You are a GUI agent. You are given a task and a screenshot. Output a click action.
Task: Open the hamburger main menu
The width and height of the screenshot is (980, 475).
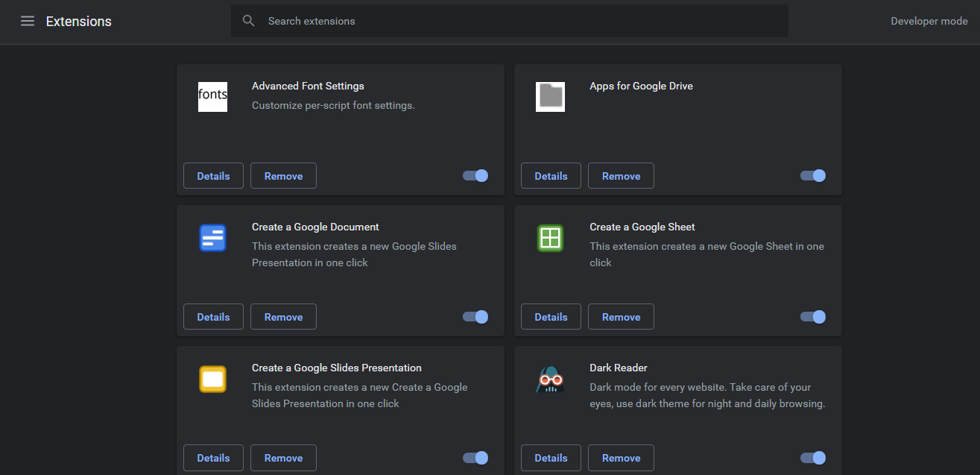(x=28, y=22)
